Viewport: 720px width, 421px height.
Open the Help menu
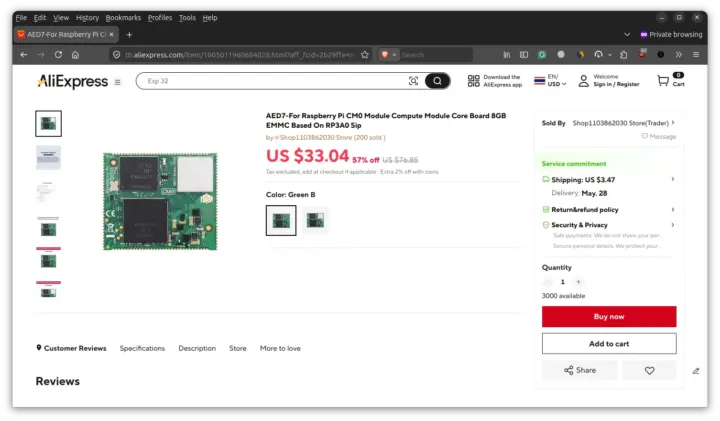point(210,17)
